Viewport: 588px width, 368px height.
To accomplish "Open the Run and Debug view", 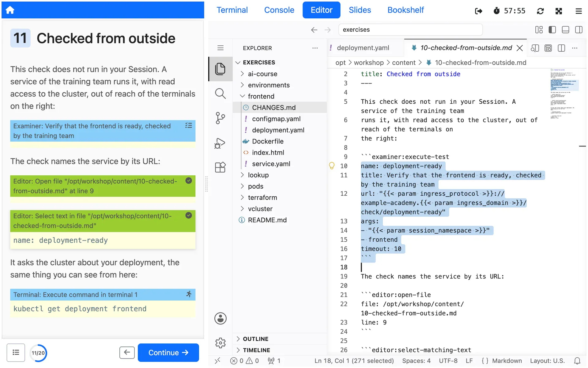I will pos(220,143).
